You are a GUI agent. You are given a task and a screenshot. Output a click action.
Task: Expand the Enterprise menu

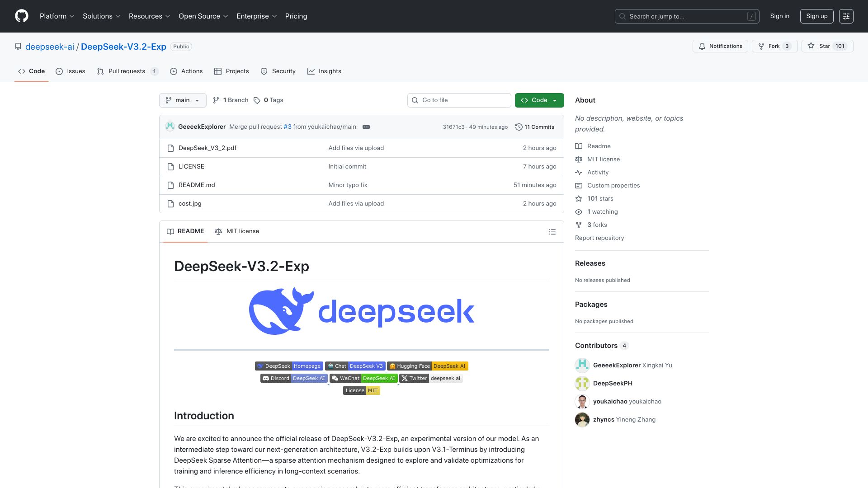[257, 16]
